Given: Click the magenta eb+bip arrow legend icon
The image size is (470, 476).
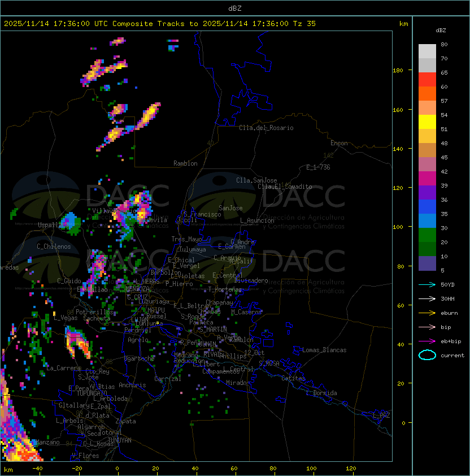Looking at the screenshot, I should (x=427, y=341).
